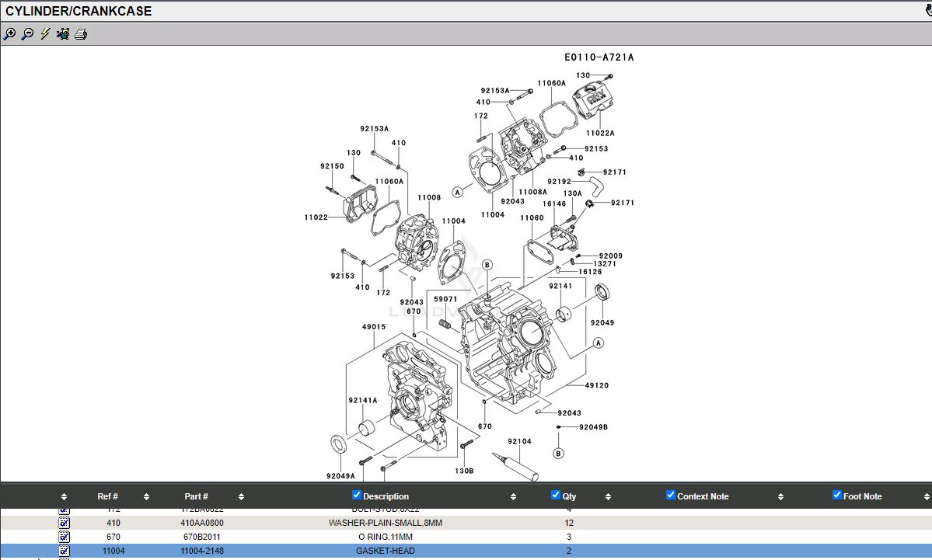The width and height of the screenshot is (932, 560).
Task: Click the 49015 callout in the diagram
Action: [373, 327]
